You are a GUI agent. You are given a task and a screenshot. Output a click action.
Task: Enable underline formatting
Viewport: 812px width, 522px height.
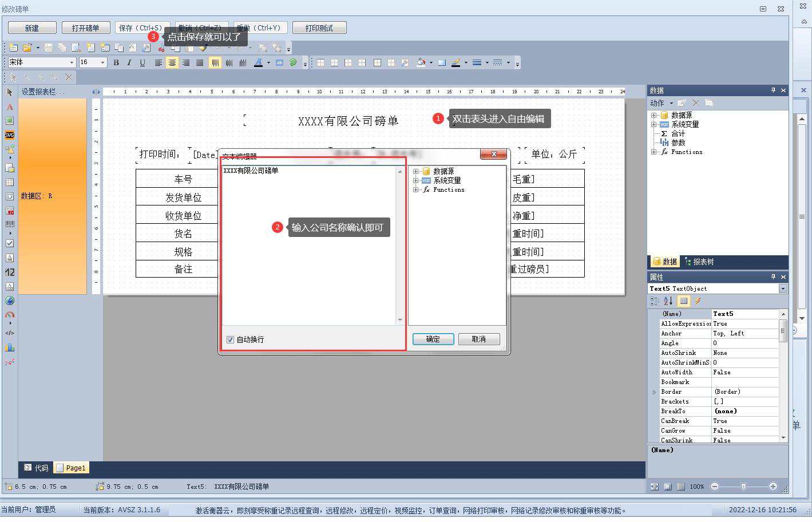[142, 62]
